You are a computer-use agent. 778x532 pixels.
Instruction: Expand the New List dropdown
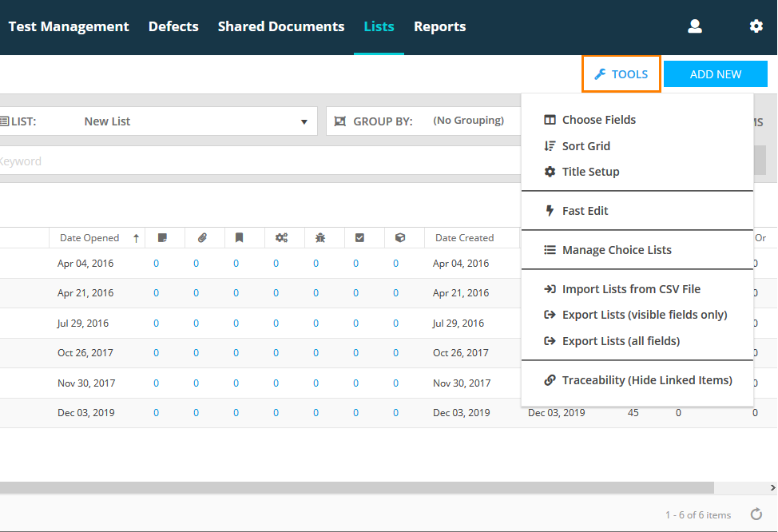click(304, 121)
